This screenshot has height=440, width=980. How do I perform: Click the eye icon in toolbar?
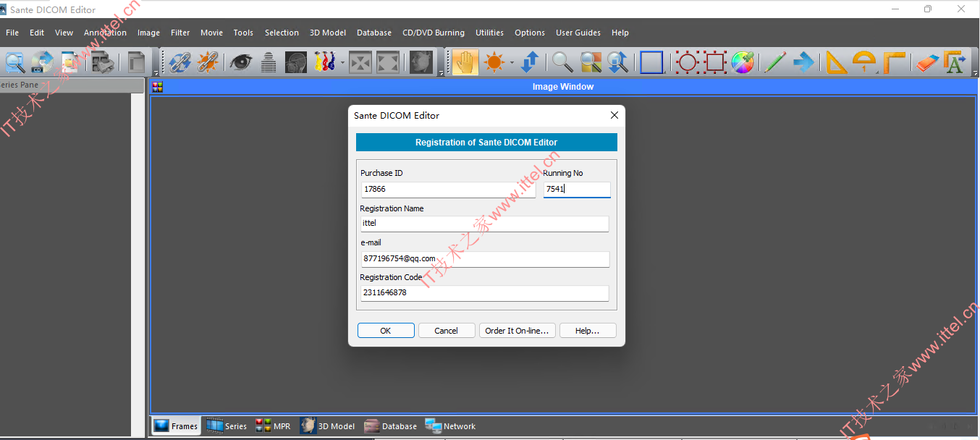(x=240, y=62)
